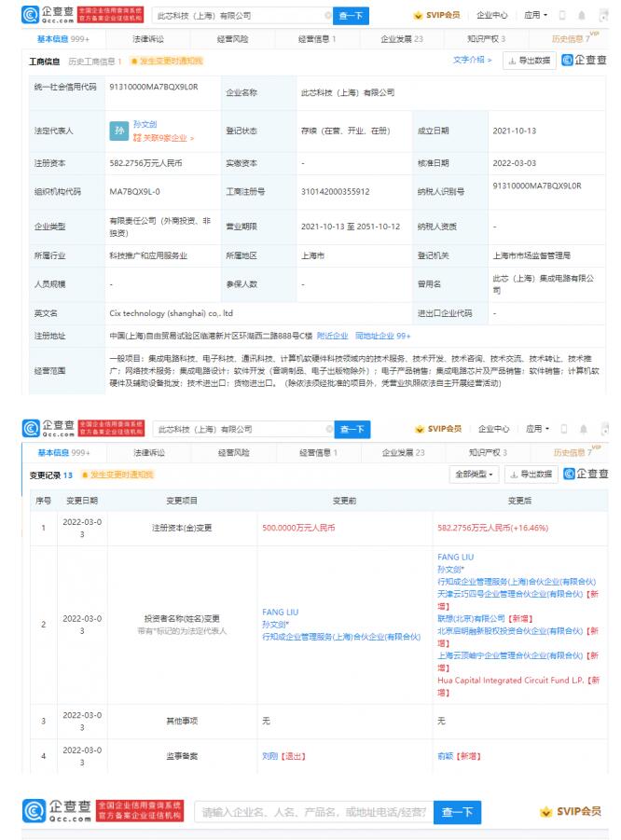
Task: Expand 关联9家企业 under 孙文剑
Action: [163, 138]
